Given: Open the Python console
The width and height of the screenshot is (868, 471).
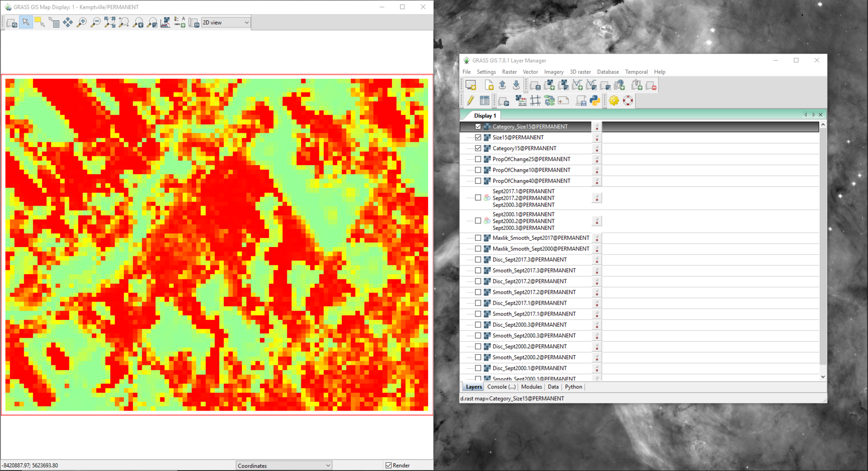Looking at the screenshot, I should pyautogui.click(x=595, y=100).
